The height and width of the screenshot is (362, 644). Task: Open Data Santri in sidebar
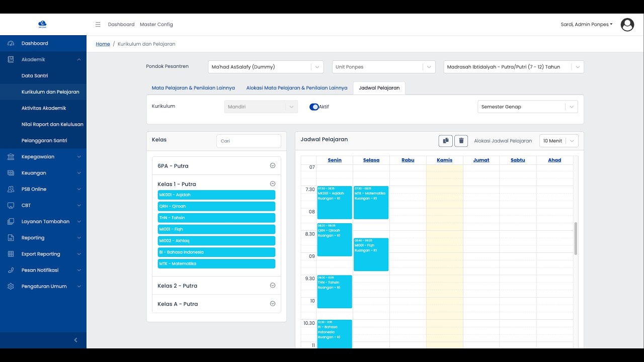coord(35,76)
